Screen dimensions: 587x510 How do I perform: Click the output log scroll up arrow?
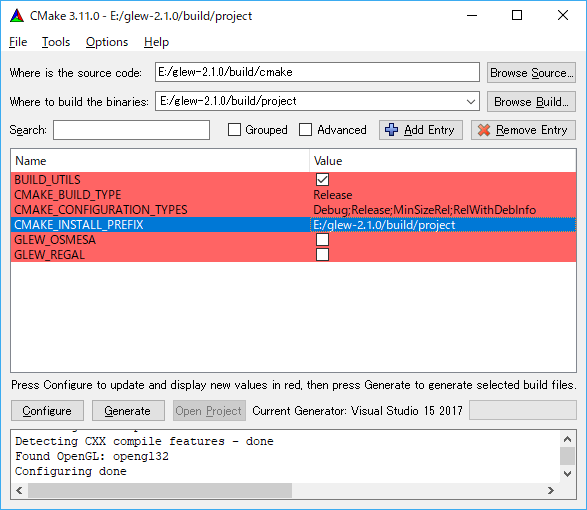coord(568,439)
